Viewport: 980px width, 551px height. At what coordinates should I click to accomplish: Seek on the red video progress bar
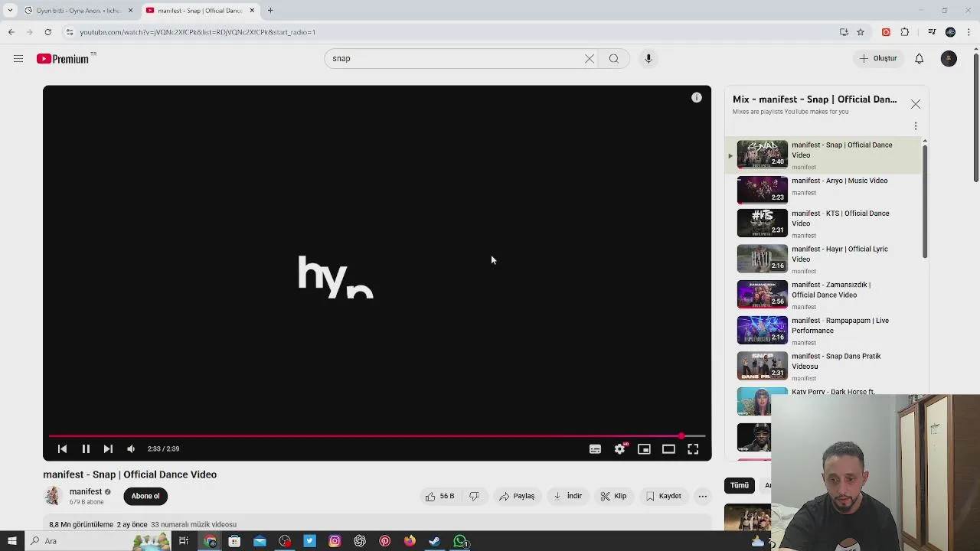coord(377,436)
